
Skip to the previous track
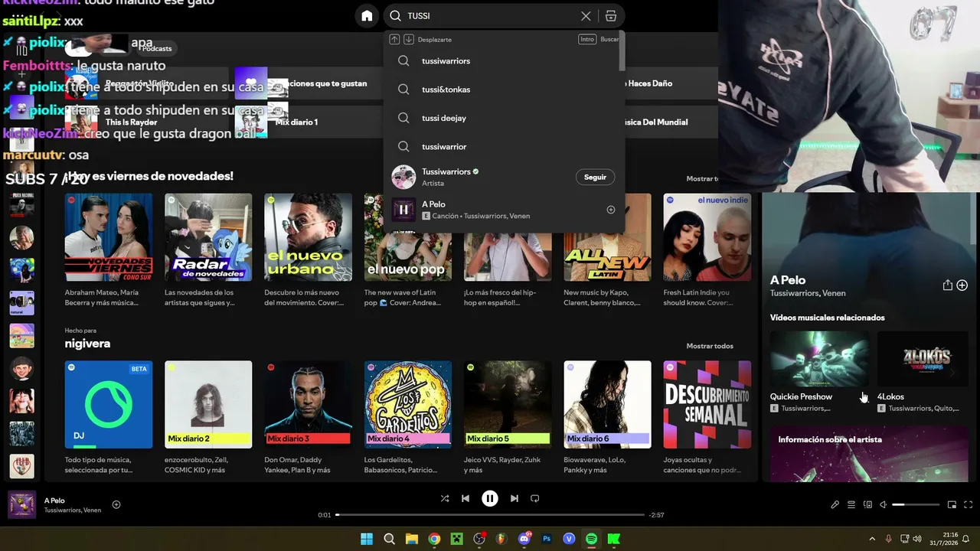(x=465, y=498)
